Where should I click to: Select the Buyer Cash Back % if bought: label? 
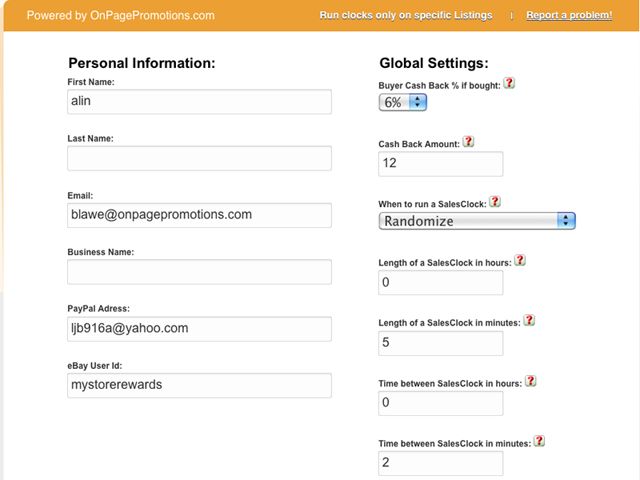[x=439, y=86]
